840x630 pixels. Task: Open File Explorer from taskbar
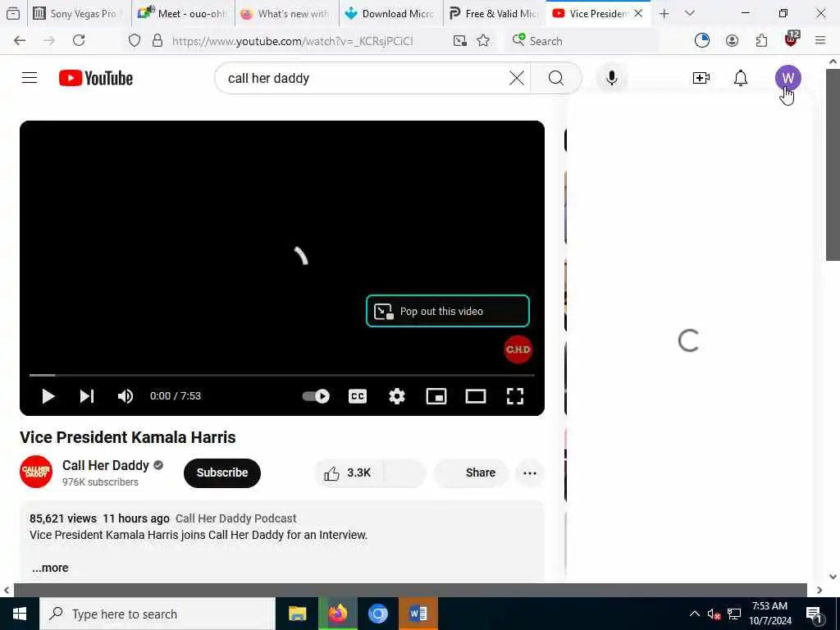tap(297, 614)
